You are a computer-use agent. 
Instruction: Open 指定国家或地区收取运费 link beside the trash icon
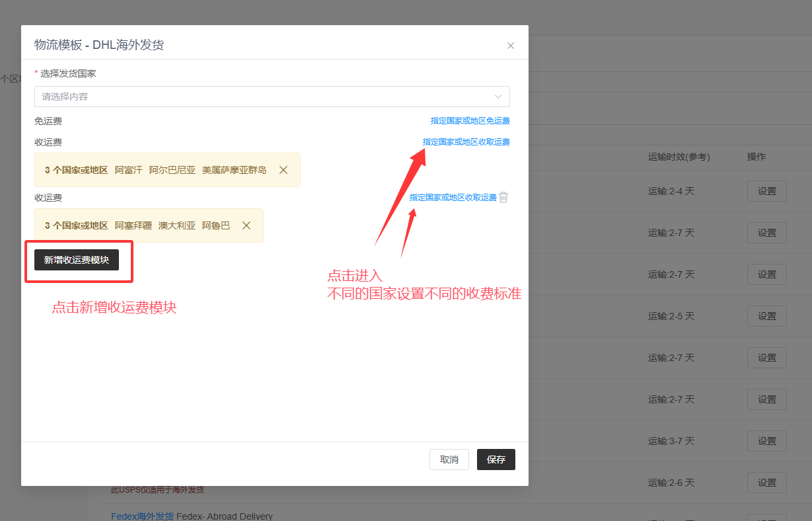point(453,198)
